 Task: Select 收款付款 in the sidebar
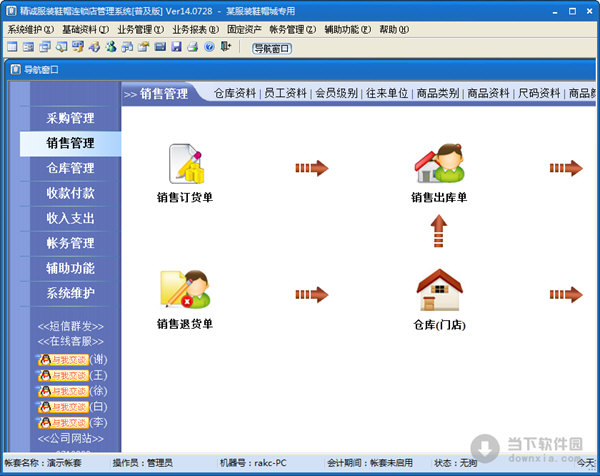[x=70, y=193]
